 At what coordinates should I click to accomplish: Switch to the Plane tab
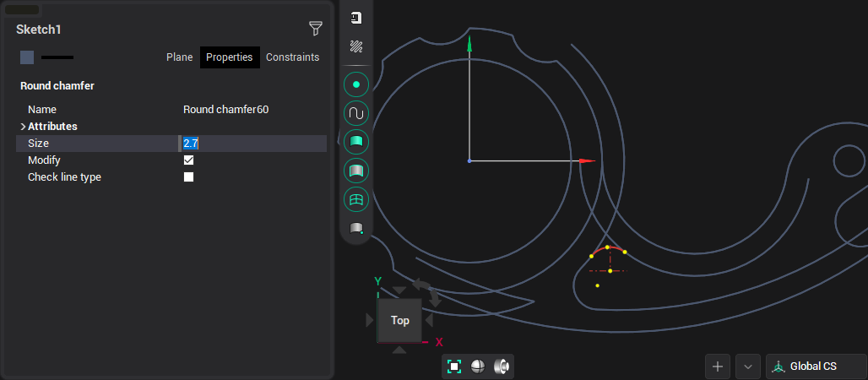179,57
